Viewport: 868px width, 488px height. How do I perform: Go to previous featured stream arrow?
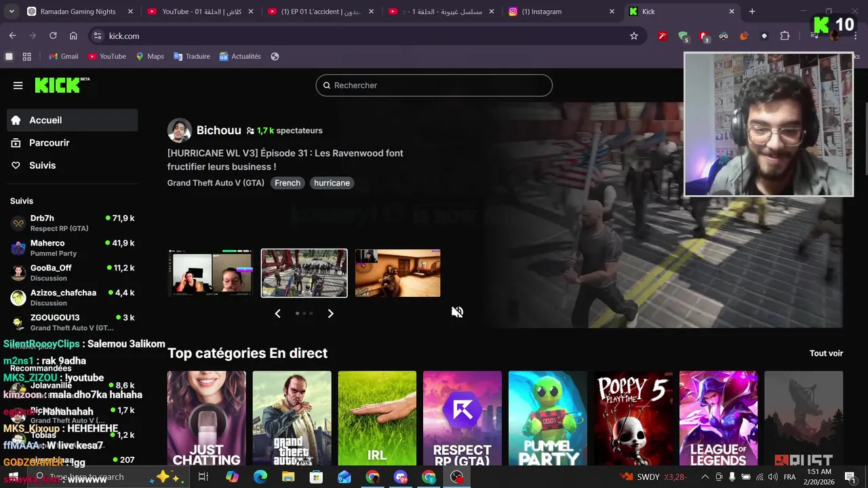tap(277, 313)
